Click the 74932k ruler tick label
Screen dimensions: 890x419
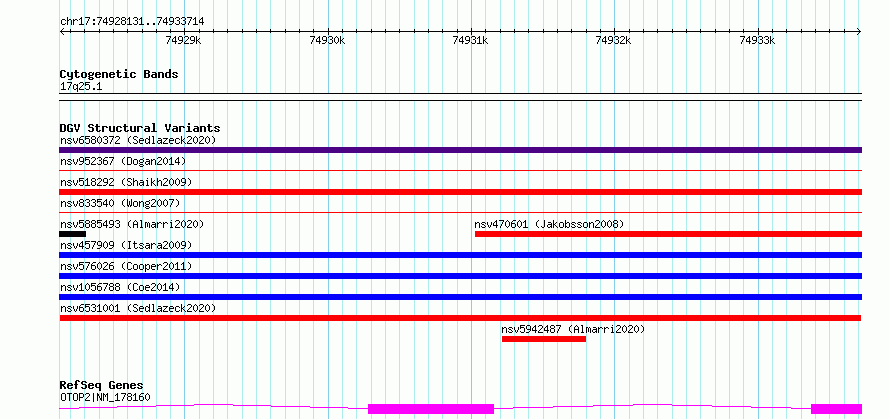tap(614, 40)
